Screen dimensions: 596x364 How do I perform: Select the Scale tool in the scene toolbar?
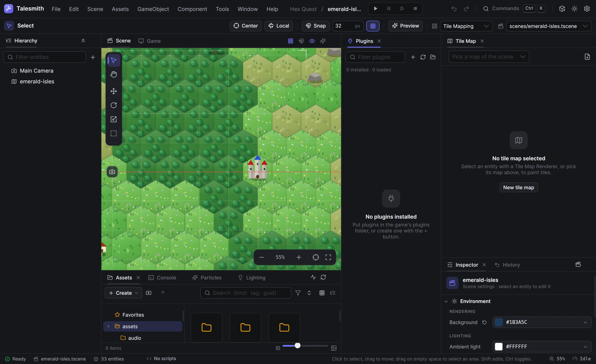[x=113, y=119]
